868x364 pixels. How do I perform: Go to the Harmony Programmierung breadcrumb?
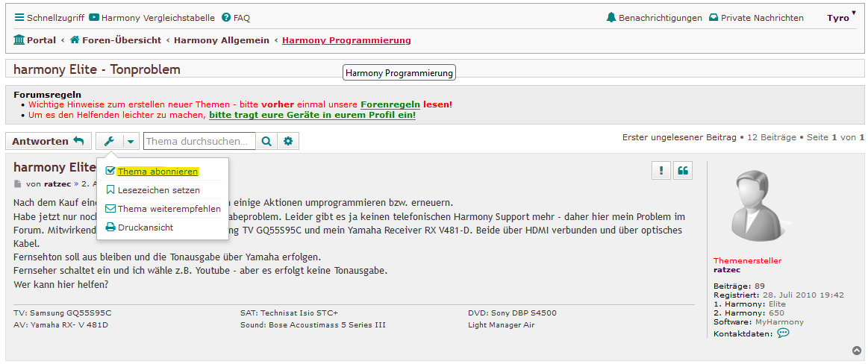coord(346,40)
